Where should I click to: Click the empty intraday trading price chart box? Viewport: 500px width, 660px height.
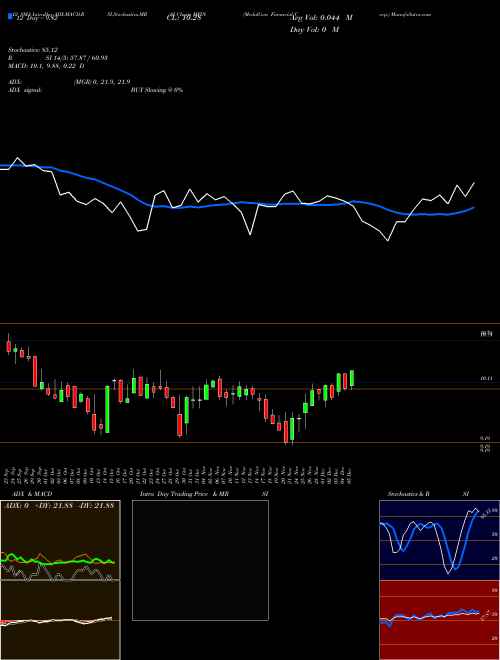coord(200,560)
